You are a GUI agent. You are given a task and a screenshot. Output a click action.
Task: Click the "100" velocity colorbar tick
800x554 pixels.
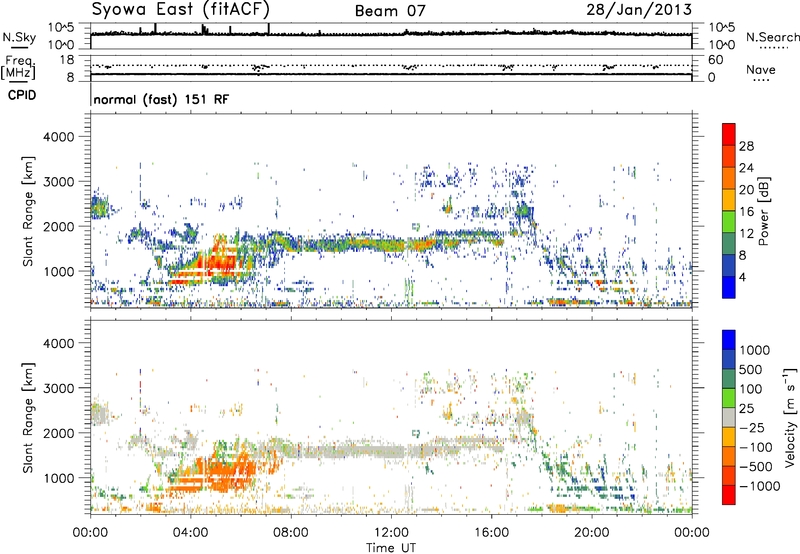tap(750, 389)
